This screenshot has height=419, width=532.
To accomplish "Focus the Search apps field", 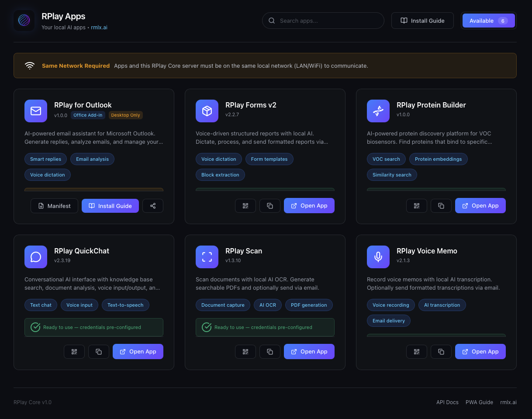I will (328, 21).
